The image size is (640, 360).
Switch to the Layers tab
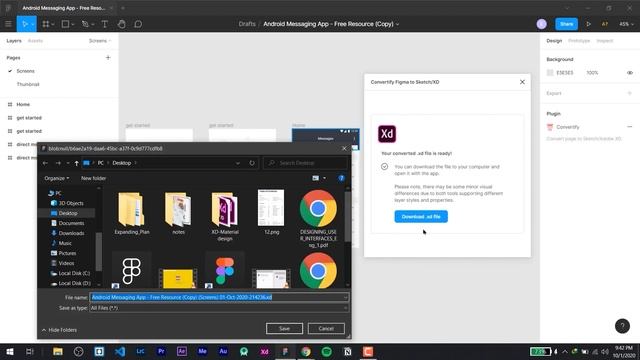click(14, 41)
